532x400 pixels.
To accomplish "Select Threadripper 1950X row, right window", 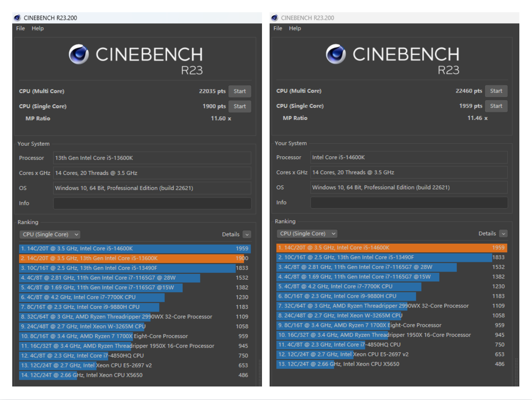I will coord(392,335).
